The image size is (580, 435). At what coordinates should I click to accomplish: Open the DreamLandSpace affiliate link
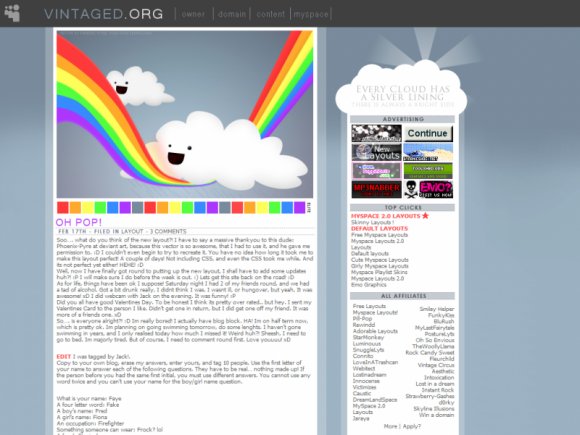point(375,400)
